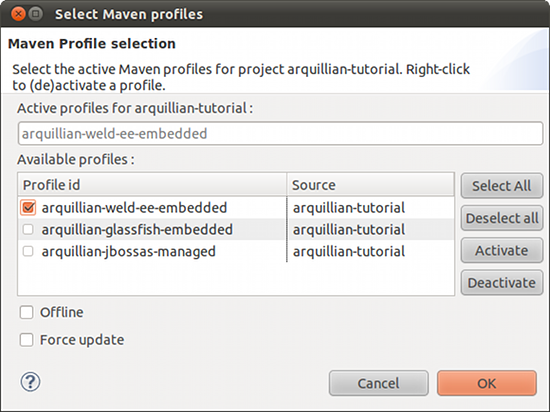Cancel the Maven profile selection
The image size is (550, 412).
(378, 383)
